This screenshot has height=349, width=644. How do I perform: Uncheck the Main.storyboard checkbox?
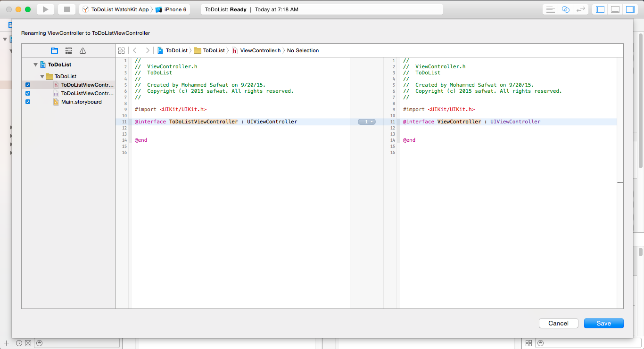coord(28,102)
